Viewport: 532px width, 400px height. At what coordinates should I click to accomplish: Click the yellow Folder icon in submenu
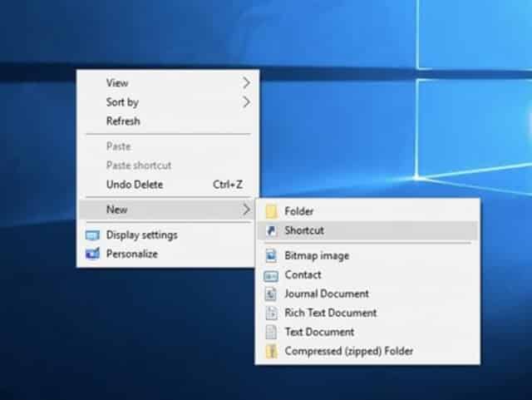click(x=269, y=212)
